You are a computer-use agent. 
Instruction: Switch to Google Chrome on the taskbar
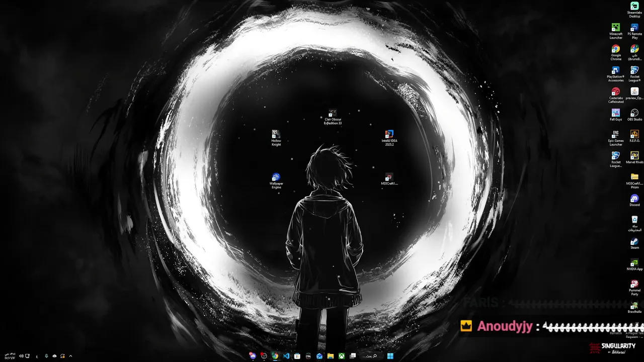(x=275, y=356)
